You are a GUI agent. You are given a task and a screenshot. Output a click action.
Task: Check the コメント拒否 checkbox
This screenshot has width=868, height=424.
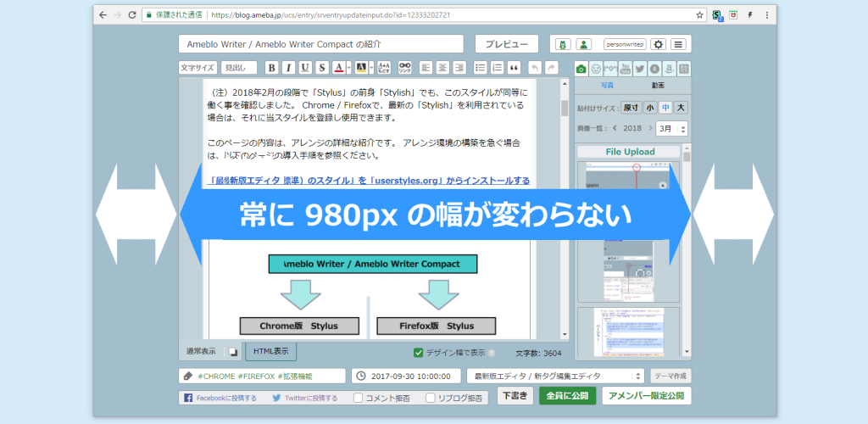359,398
